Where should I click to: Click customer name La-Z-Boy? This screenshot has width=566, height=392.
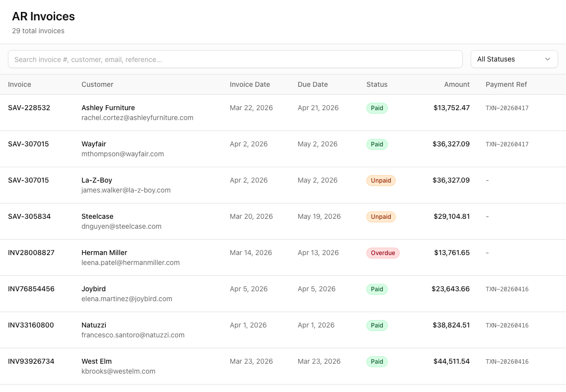point(97,180)
